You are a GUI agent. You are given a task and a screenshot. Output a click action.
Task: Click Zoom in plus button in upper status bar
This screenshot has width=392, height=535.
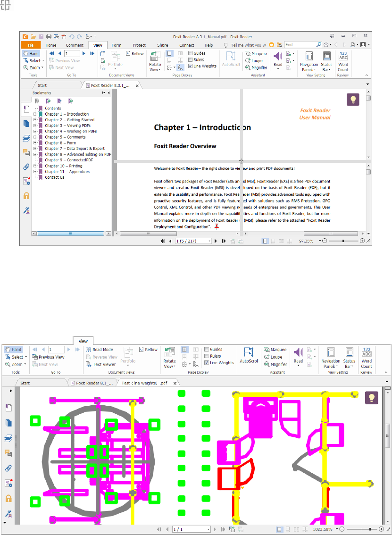click(362, 241)
